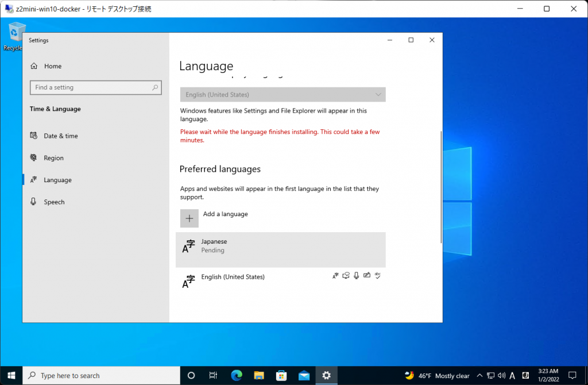This screenshot has height=385, width=588.
Task: Close the Settings window
Action: [x=432, y=40]
